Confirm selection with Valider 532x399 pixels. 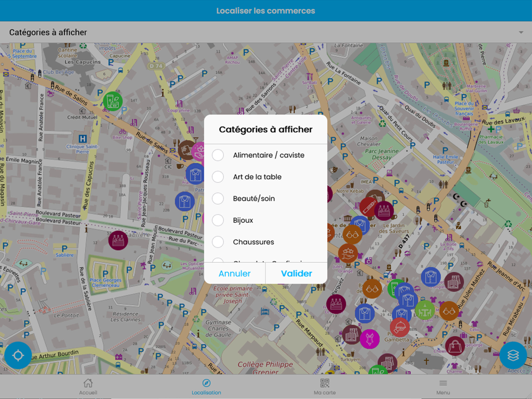point(296,273)
